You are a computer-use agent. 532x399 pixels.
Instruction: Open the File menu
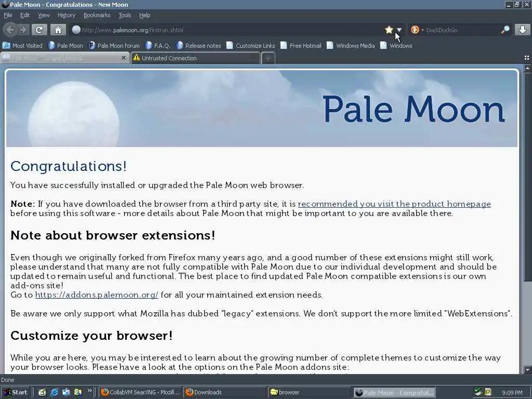pyautogui.click(x=8, y=15)
